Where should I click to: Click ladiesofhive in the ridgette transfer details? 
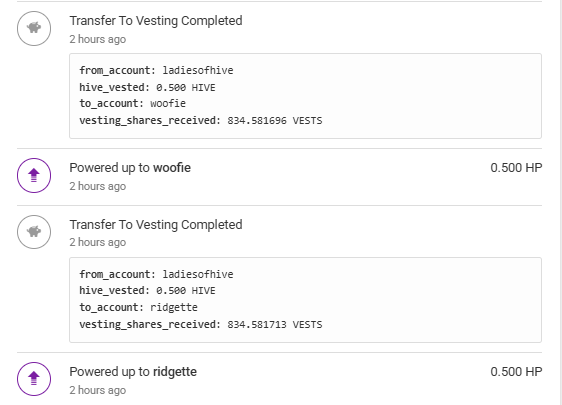pos(198,274)
